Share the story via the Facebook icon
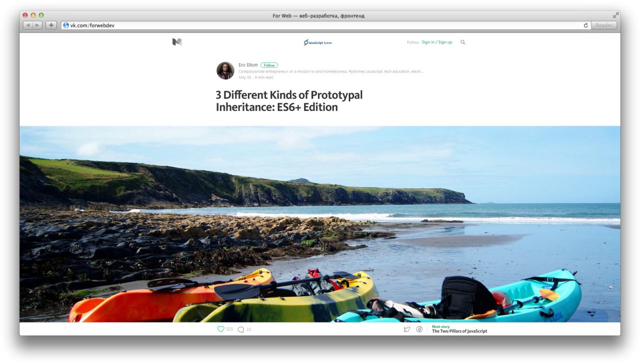640x364 pixels. [419, 329]
